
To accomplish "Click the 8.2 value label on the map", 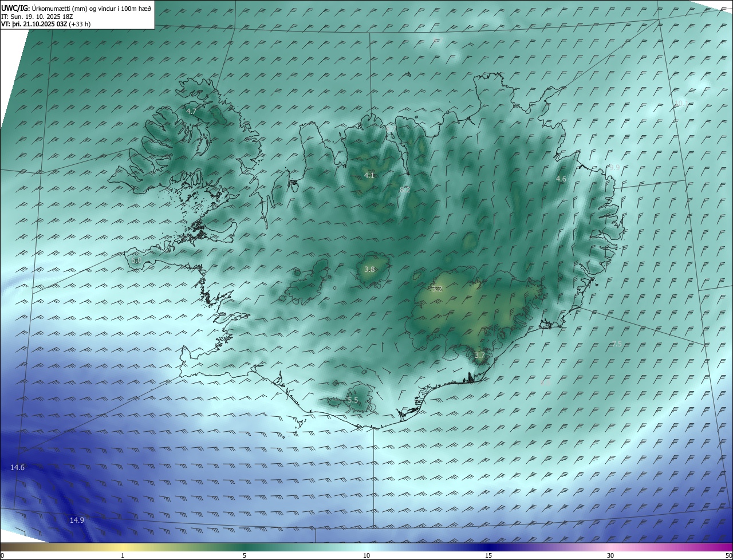I will click(x=405, y=190).
